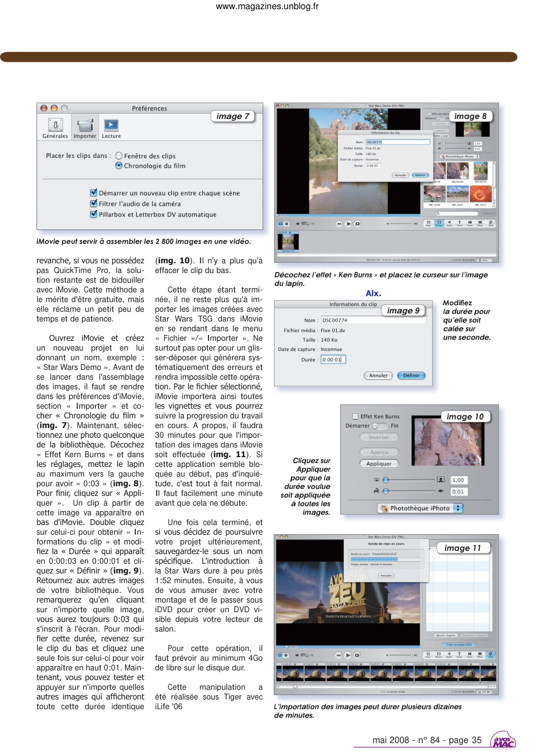Click the trash 255 Mo icon in image 11

click(484, 692)
